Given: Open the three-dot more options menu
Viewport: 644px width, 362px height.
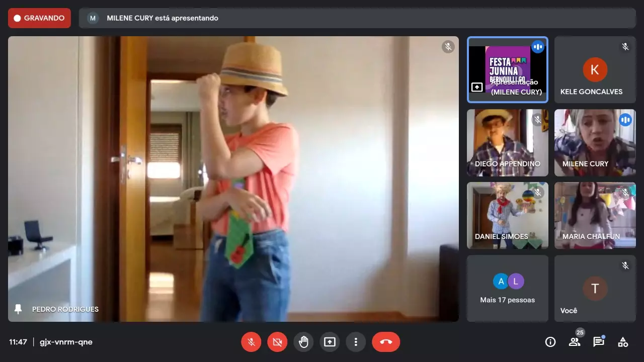Looking at the screenshot, I should click(356, 342).
